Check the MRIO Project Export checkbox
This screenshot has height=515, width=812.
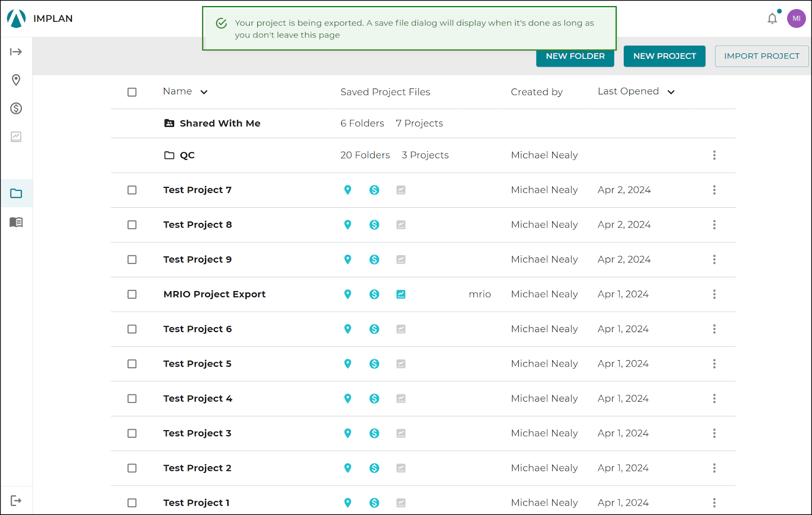[132, 295]
